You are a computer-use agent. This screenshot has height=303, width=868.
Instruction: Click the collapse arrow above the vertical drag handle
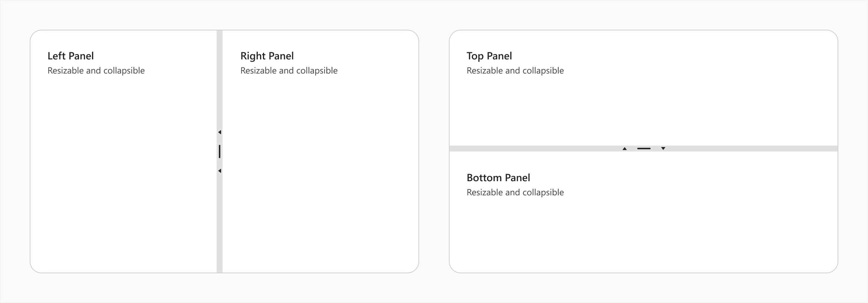[x=220, y=132]
